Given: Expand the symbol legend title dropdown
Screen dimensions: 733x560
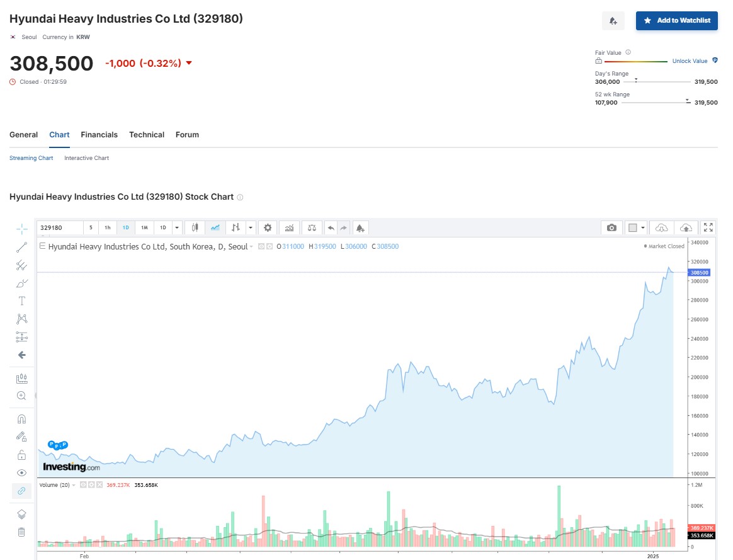Looking at the screenshot, I should coord(251,247).
